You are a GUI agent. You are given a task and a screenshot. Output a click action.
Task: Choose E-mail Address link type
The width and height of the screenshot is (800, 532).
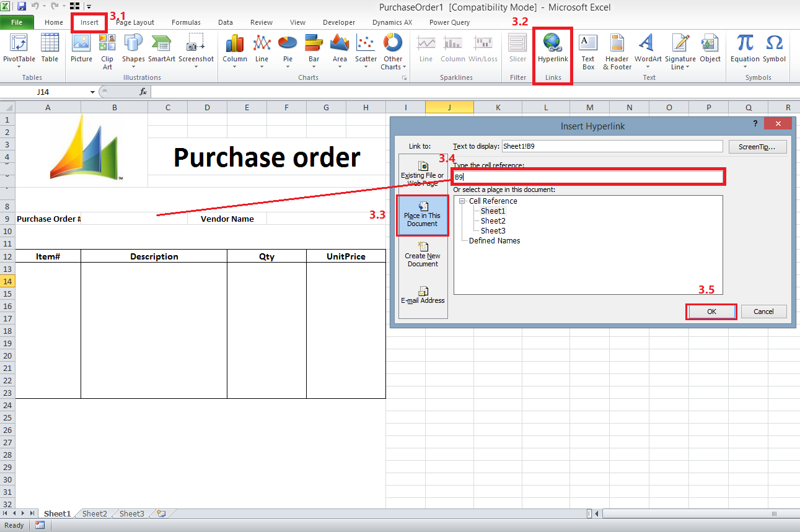tap(423, 295)
